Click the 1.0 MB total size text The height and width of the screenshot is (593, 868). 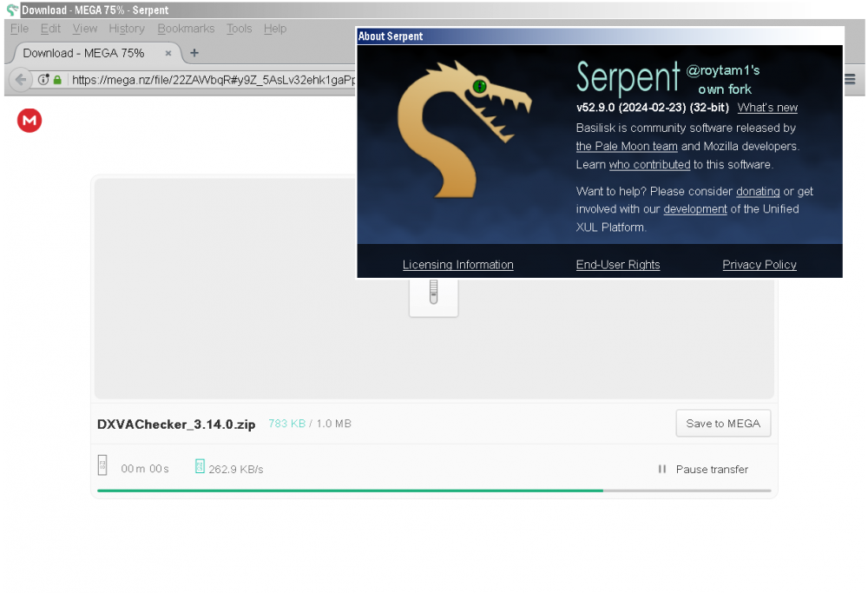point(334,424)
